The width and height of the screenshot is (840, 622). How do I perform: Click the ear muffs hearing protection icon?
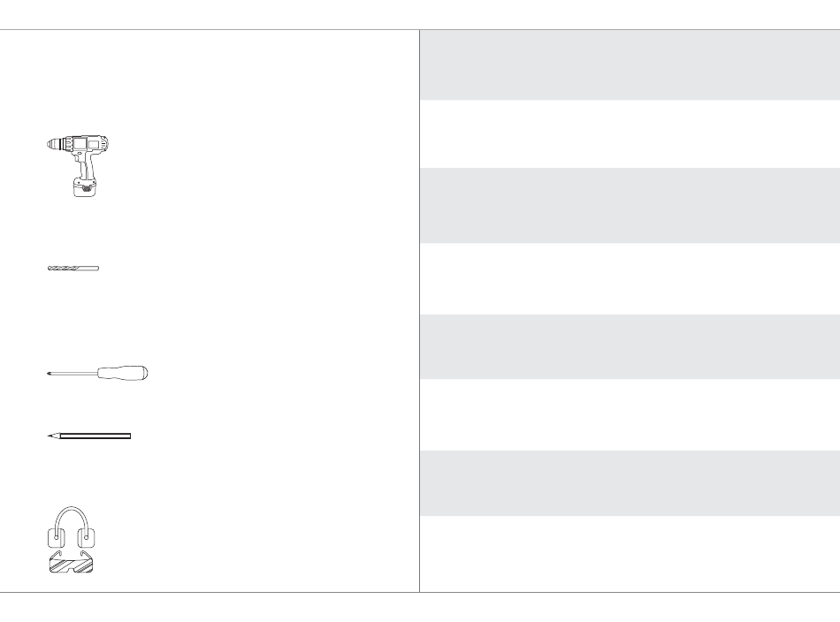coord(72,527)
